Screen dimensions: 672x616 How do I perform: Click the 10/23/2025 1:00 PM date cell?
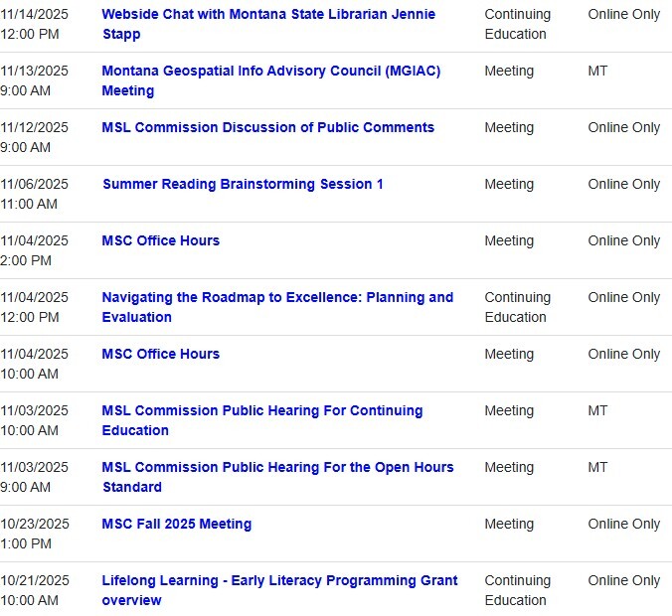35,535
